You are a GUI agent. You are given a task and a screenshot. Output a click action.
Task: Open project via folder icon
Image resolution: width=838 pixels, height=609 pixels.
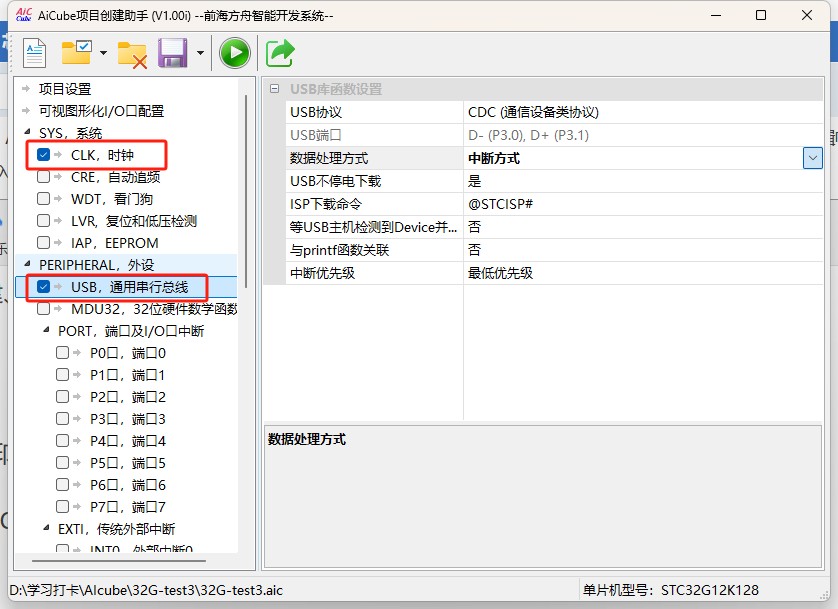point(76,52)
